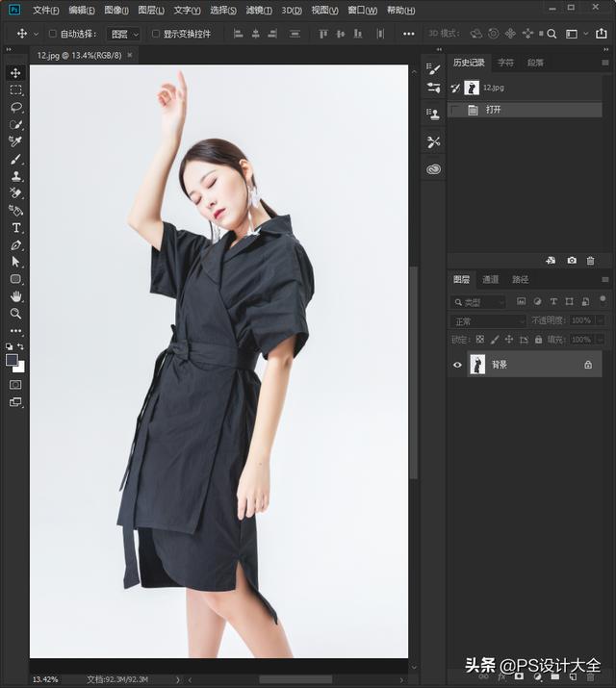Delete current history state trash icon
The width and height of the screenshot is (616, 688).
click(591, 261)
